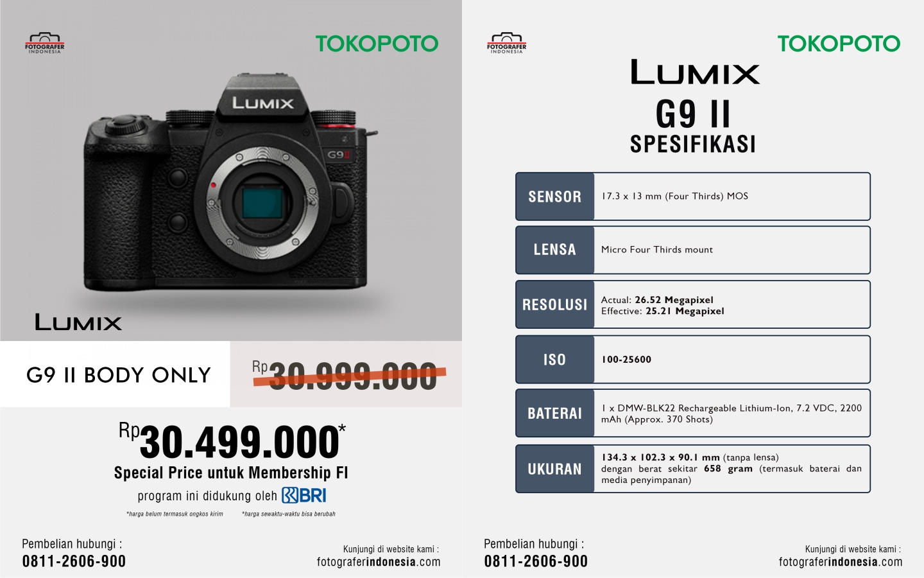Click the large LUMIX heading above G9 II
Image resolution: width=924 pixels, height=578 pixels.
tap(695, 72)
